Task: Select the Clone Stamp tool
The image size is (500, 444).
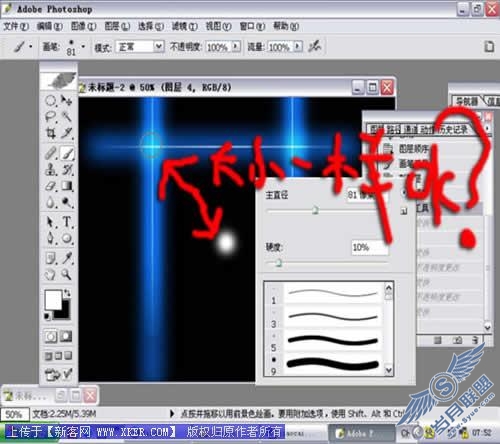Action: click(x=50, y=170)
